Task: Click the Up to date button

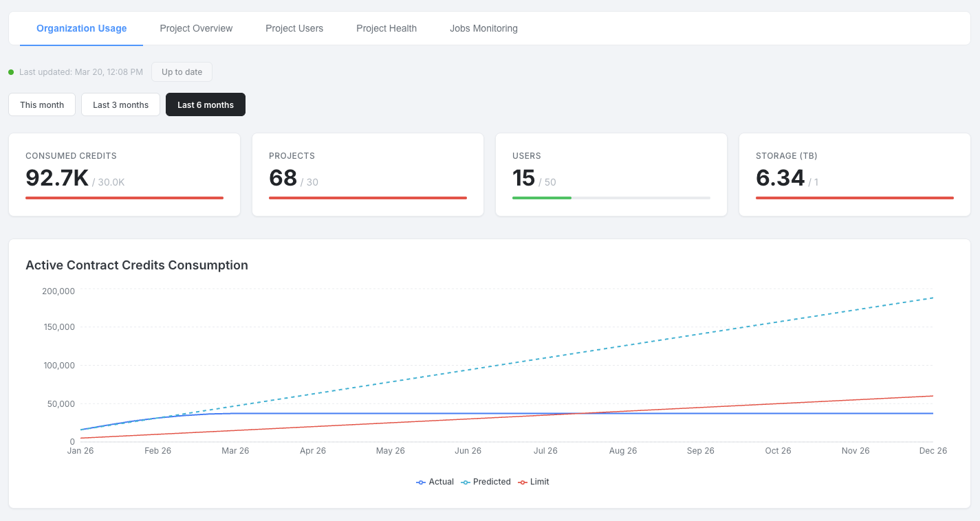Action: tap(182, 71)
